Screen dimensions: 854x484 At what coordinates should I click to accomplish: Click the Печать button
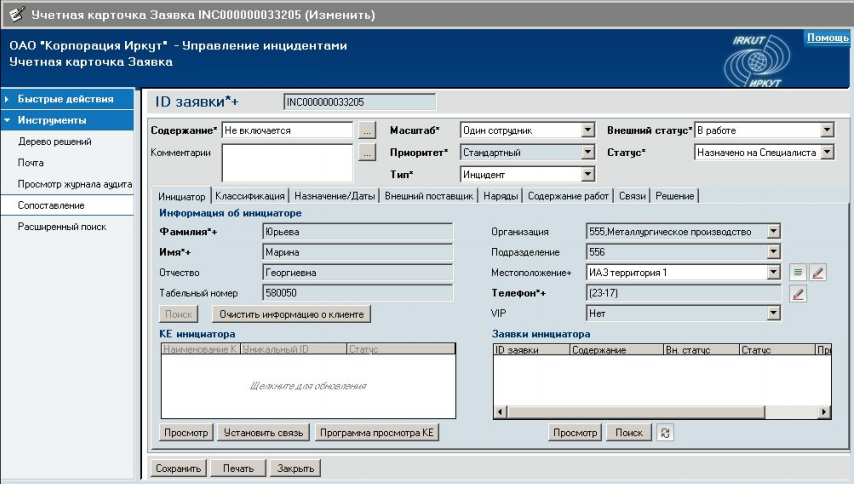click(239, 468)
